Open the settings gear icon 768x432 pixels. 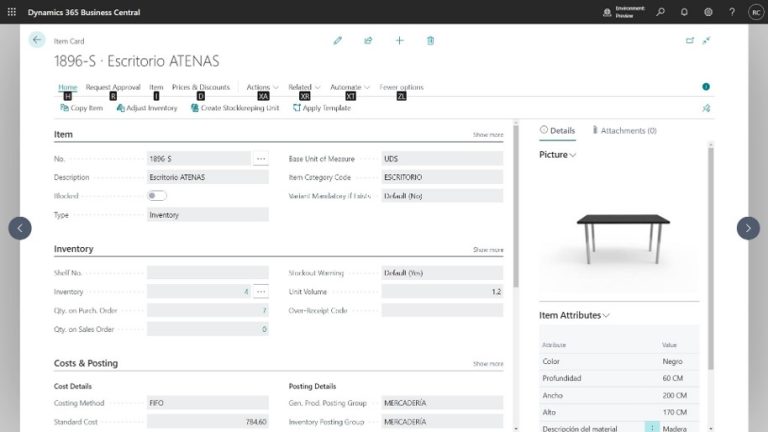click(x=708, y=12)
